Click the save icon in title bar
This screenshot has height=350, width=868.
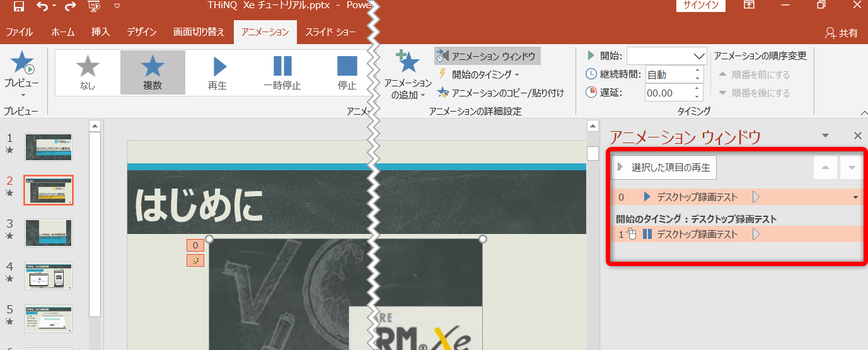coord(19,6)
